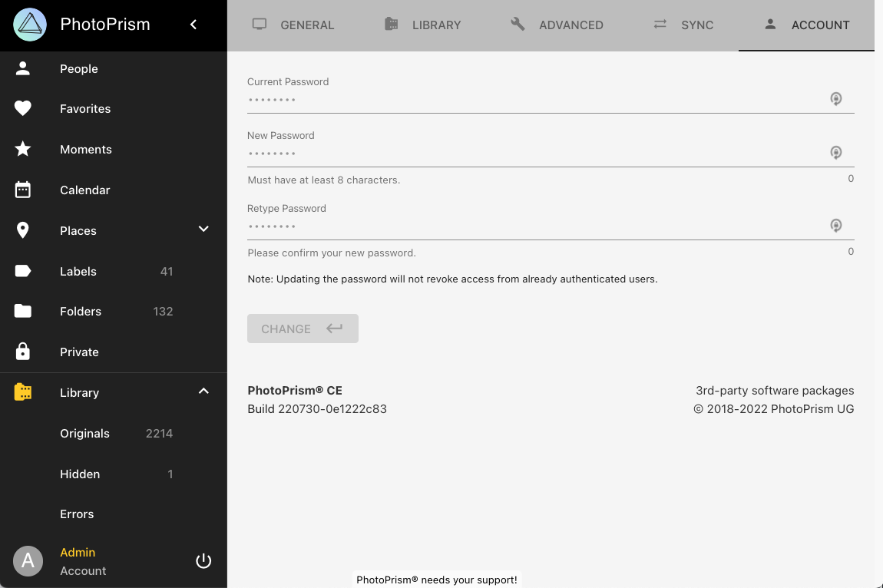Collapse the Library section chevron
Image resolution: width=883 pixels, height=588 pixels.
pos(203,391)
